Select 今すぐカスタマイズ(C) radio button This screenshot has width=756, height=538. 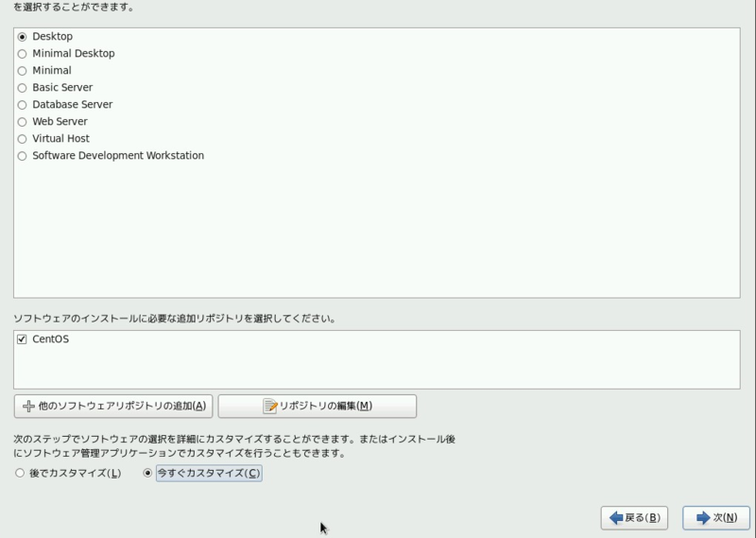(x=147, y=473)
